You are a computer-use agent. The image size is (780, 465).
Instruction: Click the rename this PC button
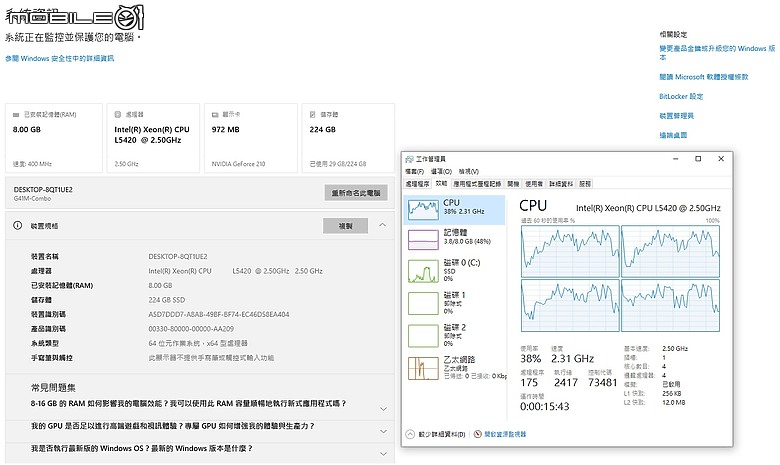click(356, 192)
